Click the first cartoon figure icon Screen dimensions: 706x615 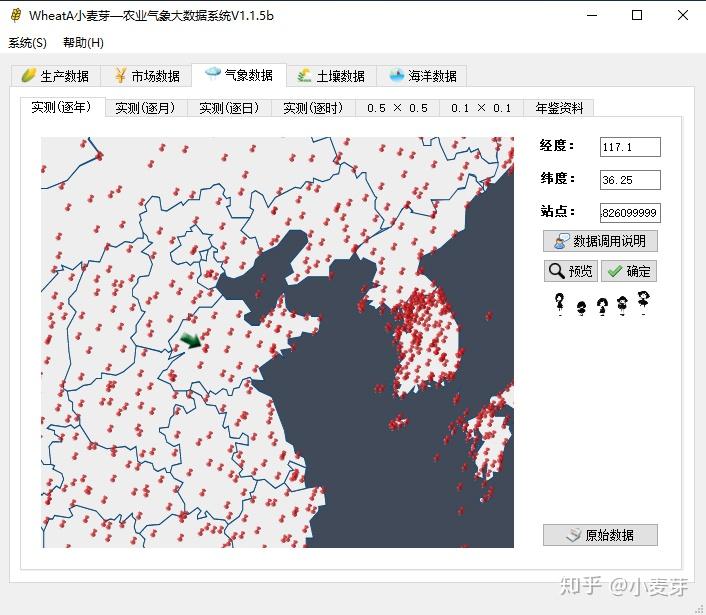click(560, 303)
